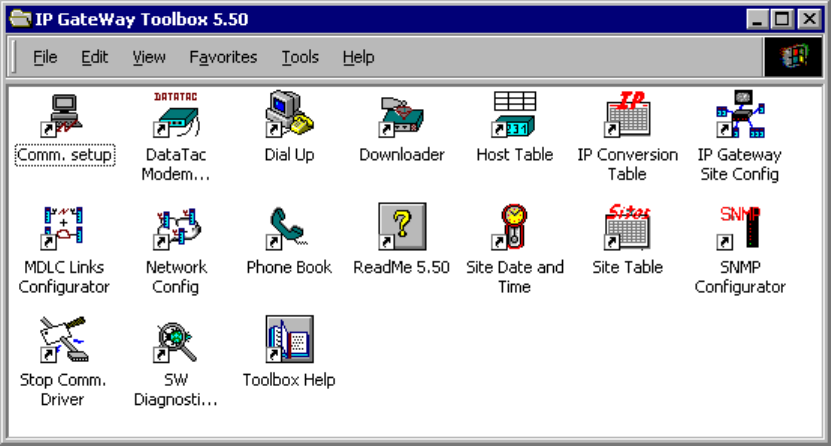The height and width of the screenshot is (446, 831).
Task: Click the folder icon in the title bar
Action: coord(21,19)
